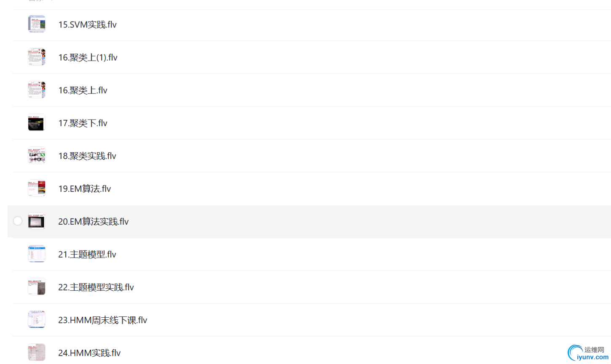
Task: Tick the selection circle for 20.EM算法实践.flv
Action: tap(18, 221)
